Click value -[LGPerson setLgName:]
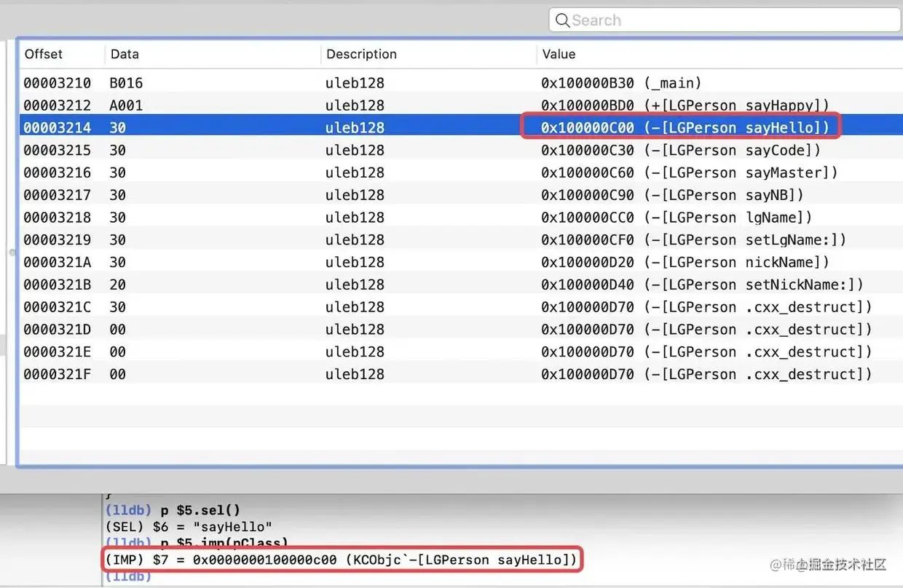Viewport: 903px width, 588px height. coord(745,239)
